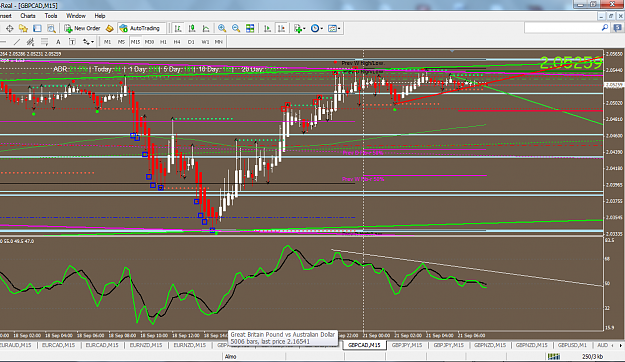Open the chart templates icon
This screenshot has width=625, height=362.
coord(332,28)
